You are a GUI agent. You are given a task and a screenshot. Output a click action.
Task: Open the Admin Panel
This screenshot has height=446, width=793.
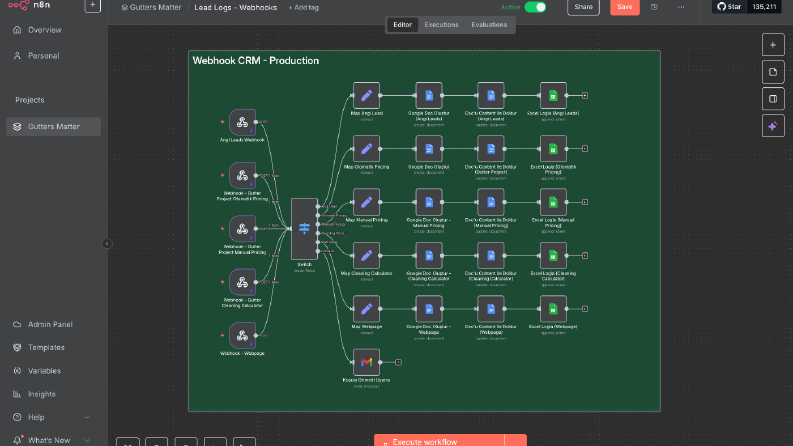[x=54, y=324]
